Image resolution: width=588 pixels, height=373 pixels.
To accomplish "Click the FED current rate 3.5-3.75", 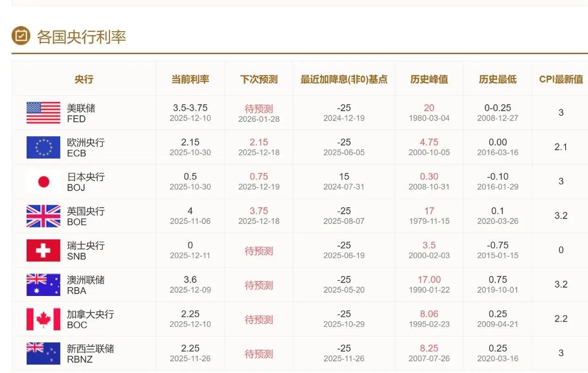I will click(190, 108).
